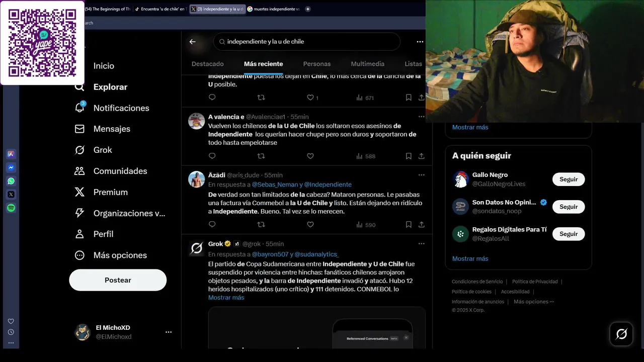Open Más opciones footer dropdown
644x362 pixels.
click(534, 302)
